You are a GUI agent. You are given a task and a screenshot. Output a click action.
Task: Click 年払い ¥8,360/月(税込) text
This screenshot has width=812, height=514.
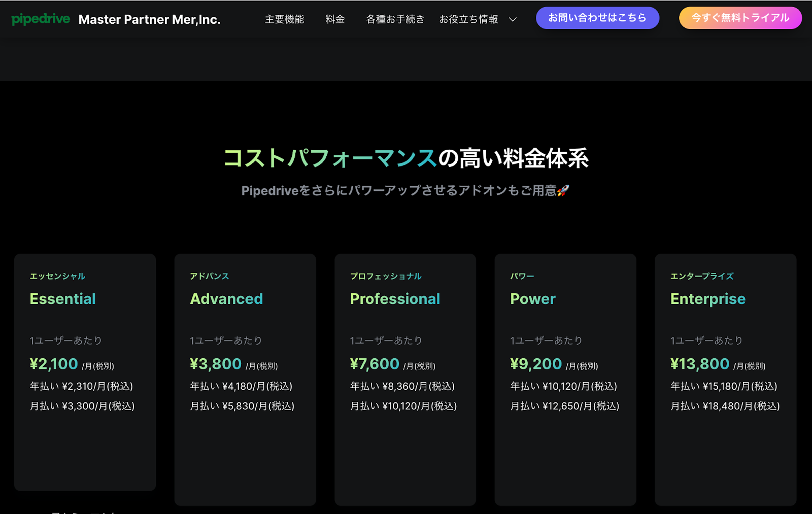(x=402, y=386)
